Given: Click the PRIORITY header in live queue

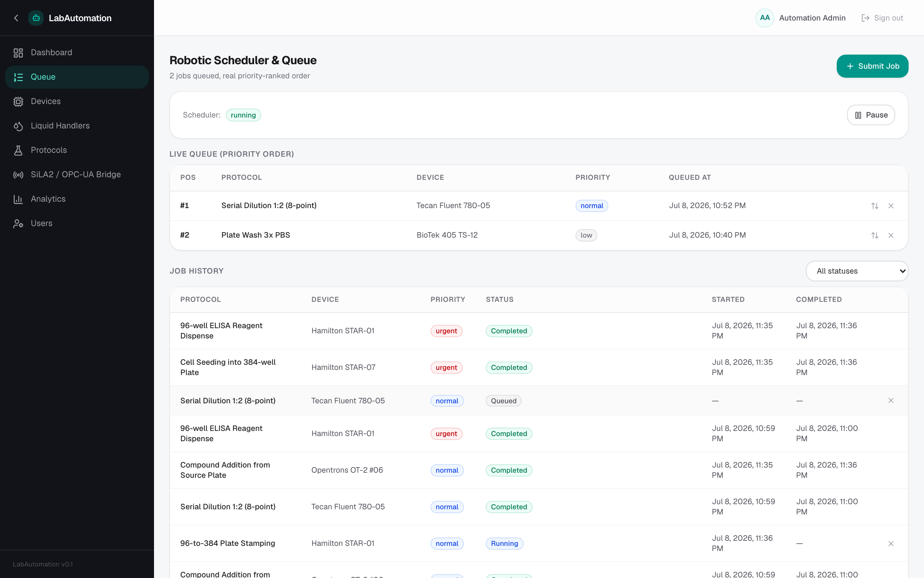Looking at the screenshot, I should pos(593,178).
